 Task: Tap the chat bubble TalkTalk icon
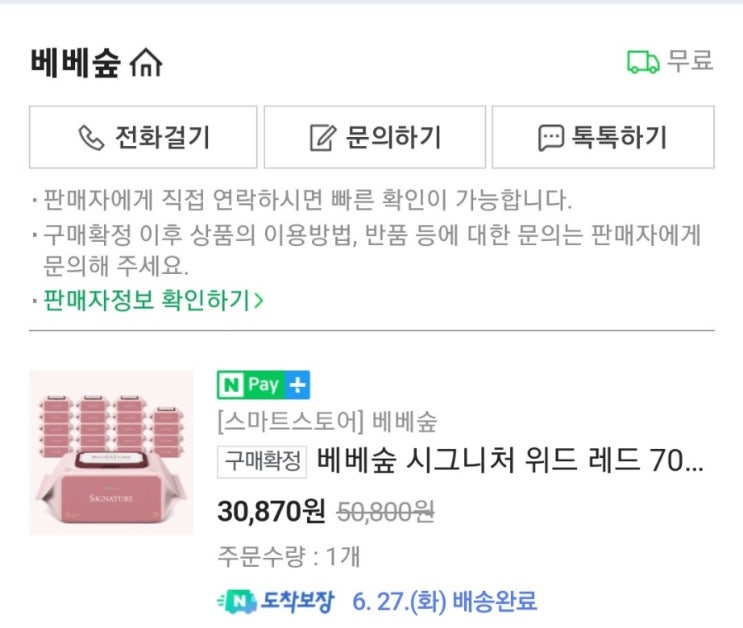(x=551, y=138)
